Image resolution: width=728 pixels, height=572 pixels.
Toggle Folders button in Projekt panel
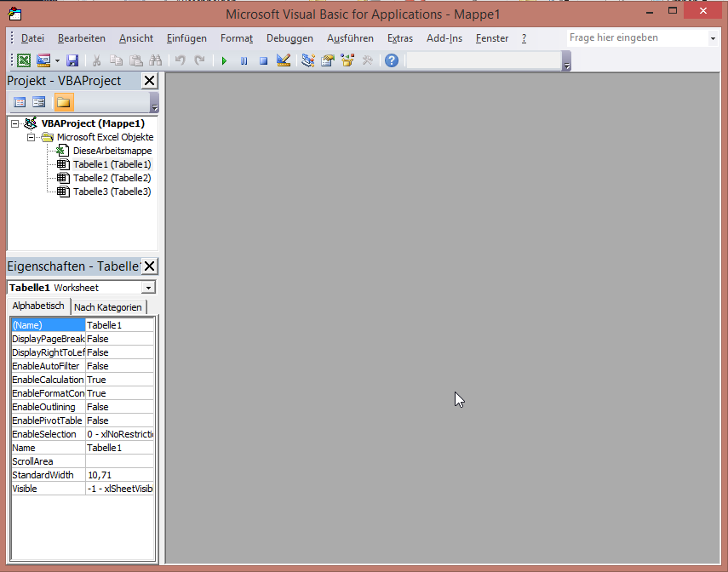[64, 102]
